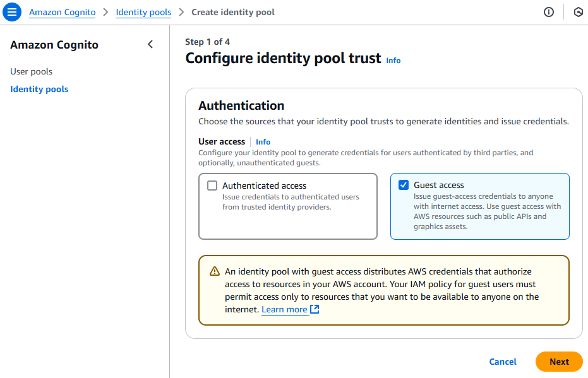
Task: Click Next to continue to step 2
Action: click(x=559, y=362)
